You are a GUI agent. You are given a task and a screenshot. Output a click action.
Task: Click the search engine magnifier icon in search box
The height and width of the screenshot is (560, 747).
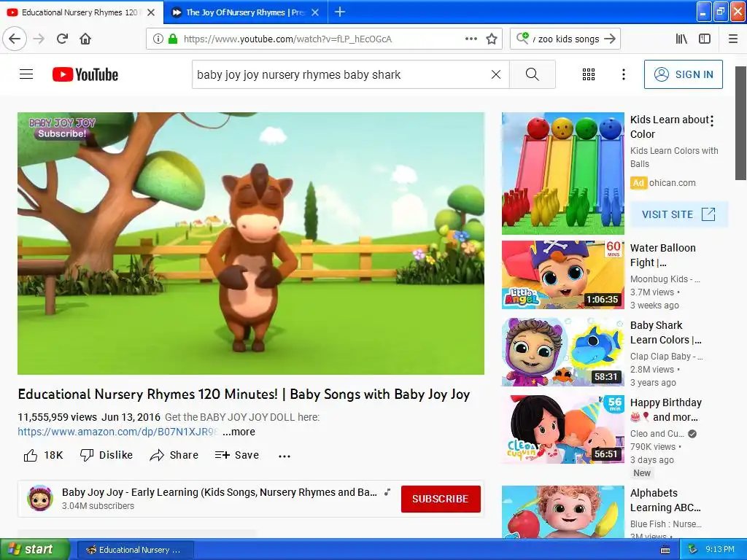click(522, 38)
